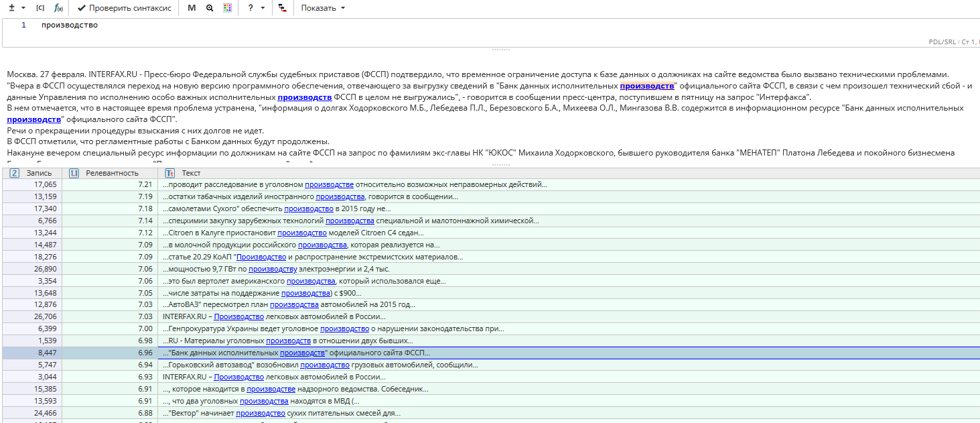Click relevance value 7.18

(145, 208)
